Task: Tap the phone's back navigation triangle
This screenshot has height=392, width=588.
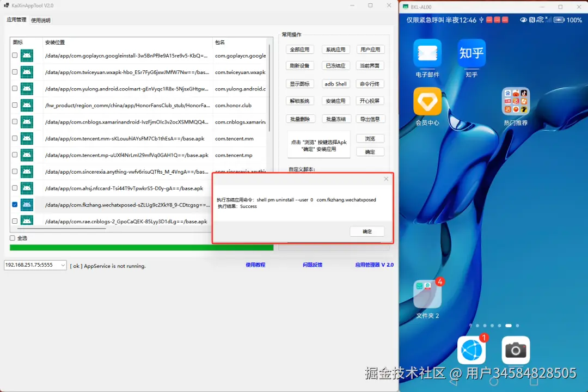Action: [454, 382]
